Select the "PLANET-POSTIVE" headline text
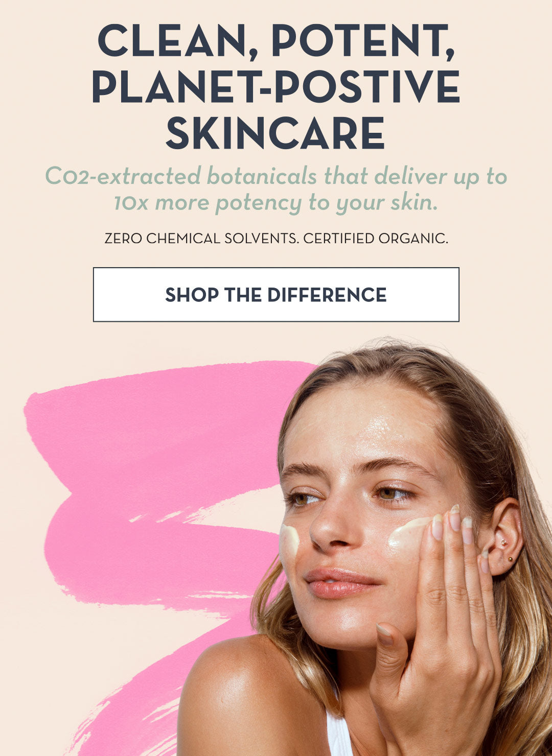Viewport: 552px width, 756px height. [x=276, y=86]
